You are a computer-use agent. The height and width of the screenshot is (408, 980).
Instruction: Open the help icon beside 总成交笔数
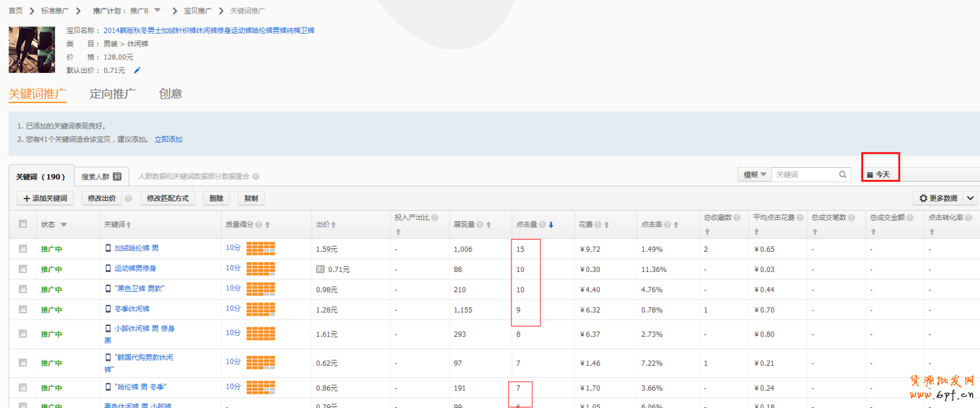point(851,217)
